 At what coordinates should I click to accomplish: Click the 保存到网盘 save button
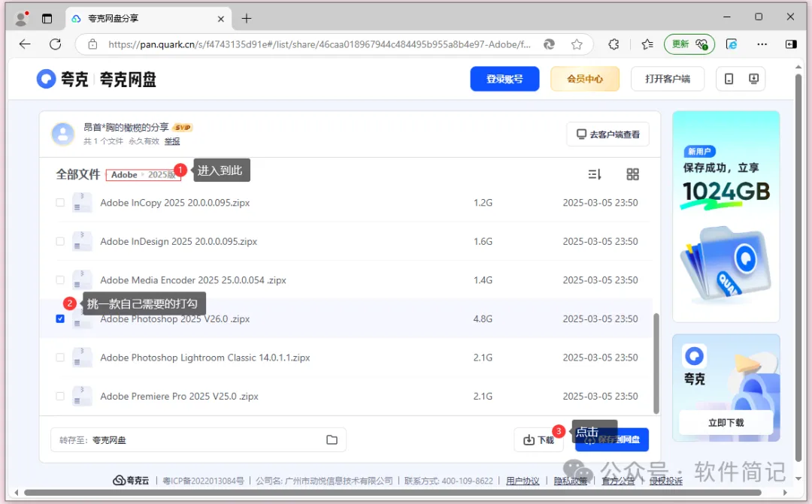(612, 440)
